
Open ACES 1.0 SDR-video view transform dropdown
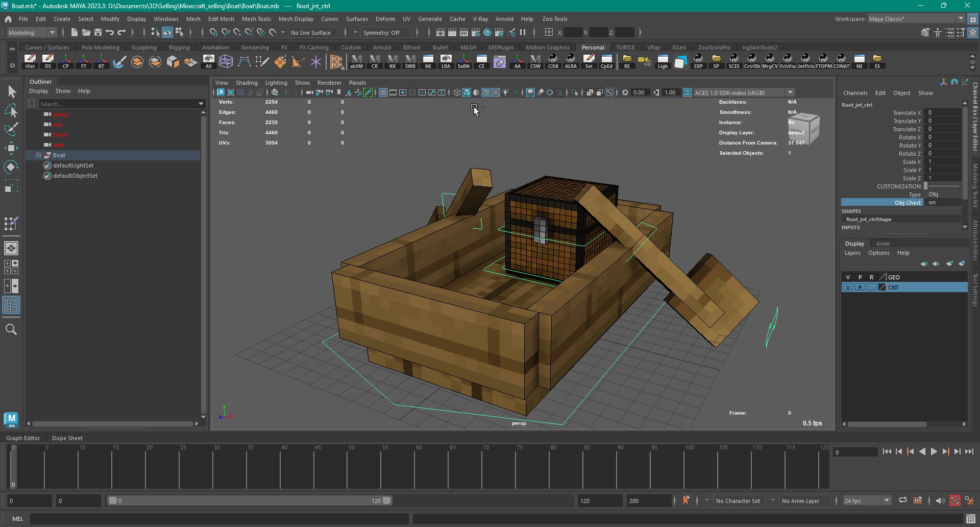click(744, 92)
